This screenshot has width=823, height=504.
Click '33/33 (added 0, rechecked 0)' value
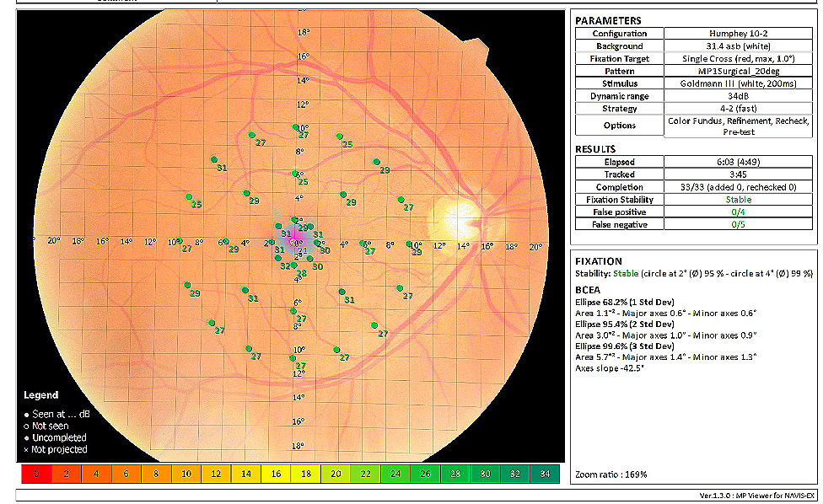pyautogui.click(x=738, y=187)
